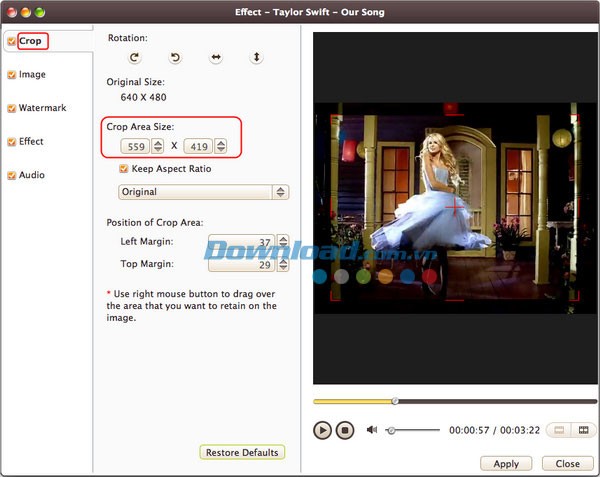Mute the volume speaker icon

click(372, 430)
